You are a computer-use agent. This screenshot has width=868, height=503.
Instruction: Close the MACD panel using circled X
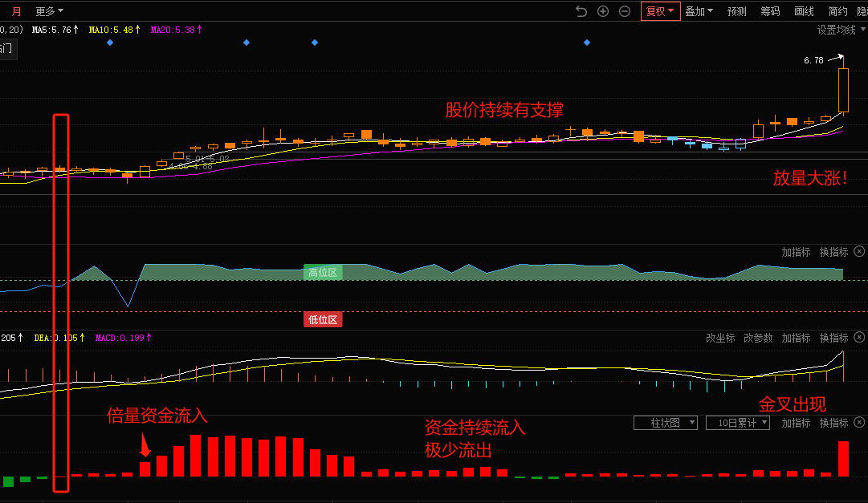click(859, 338)
